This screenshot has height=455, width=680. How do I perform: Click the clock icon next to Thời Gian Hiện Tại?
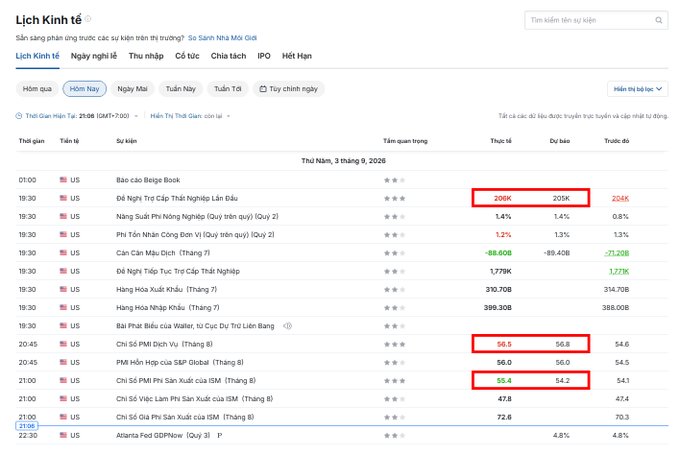pos(19,116)
